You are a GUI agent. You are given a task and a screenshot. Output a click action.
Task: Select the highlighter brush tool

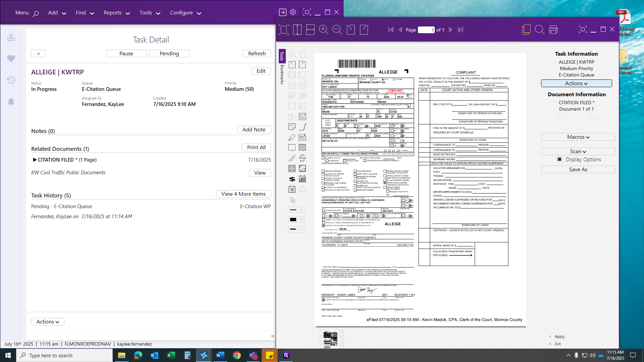[x=292, y=158]
